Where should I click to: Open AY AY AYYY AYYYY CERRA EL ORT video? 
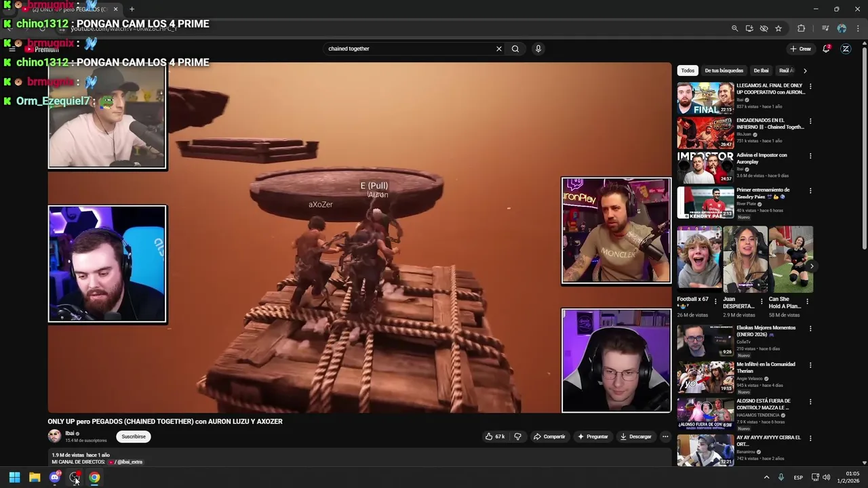tap(705, 450)
